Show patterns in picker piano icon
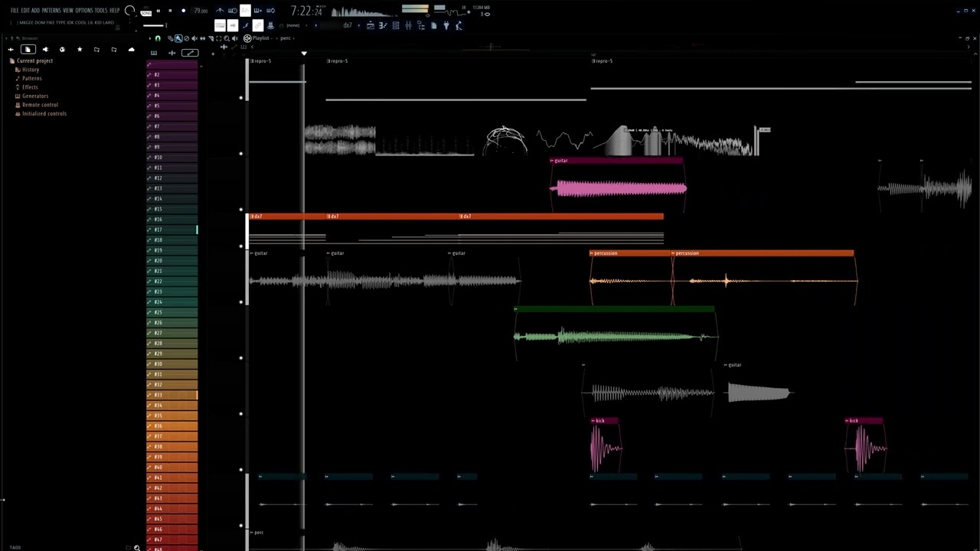980x551 pixels. click(153, 53)
